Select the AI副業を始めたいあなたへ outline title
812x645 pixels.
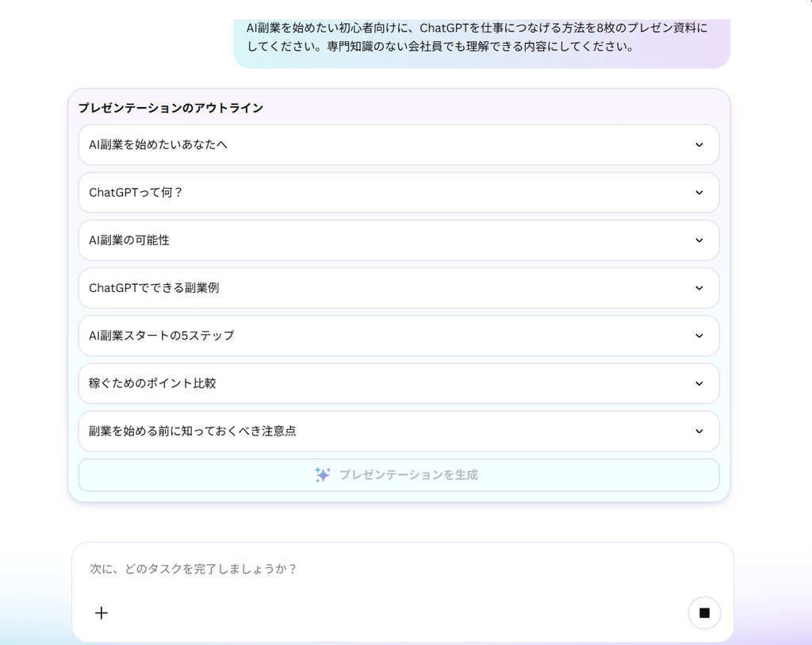tap(158, 144)
